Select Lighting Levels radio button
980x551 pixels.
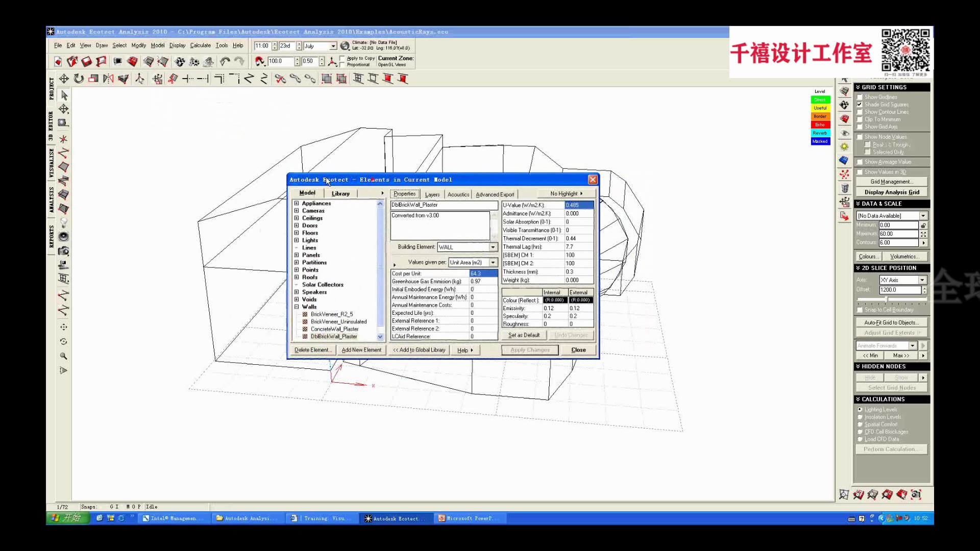pyautogui.click(x=860, y=410)
